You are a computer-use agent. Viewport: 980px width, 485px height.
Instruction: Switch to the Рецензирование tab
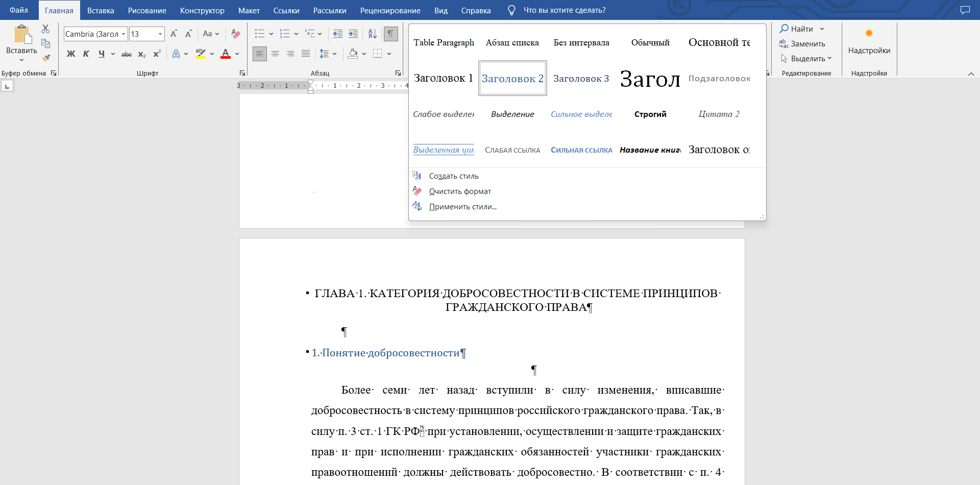click(390, 10)
